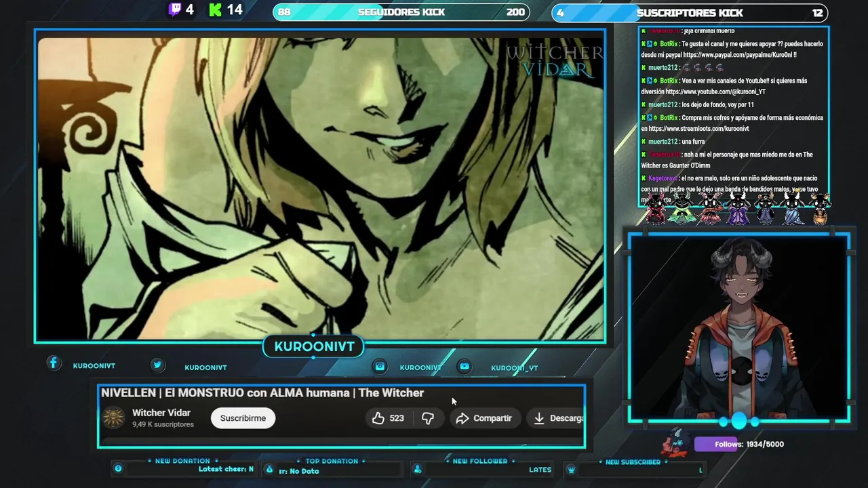Click the KUROONIVT Instagram handle text

pos(420,367)
